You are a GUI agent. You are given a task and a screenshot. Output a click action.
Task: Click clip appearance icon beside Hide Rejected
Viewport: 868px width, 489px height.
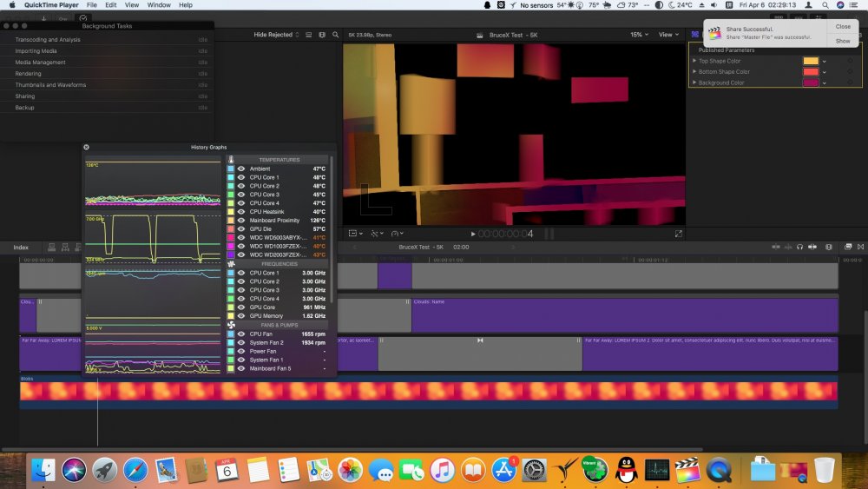[309, 35]
